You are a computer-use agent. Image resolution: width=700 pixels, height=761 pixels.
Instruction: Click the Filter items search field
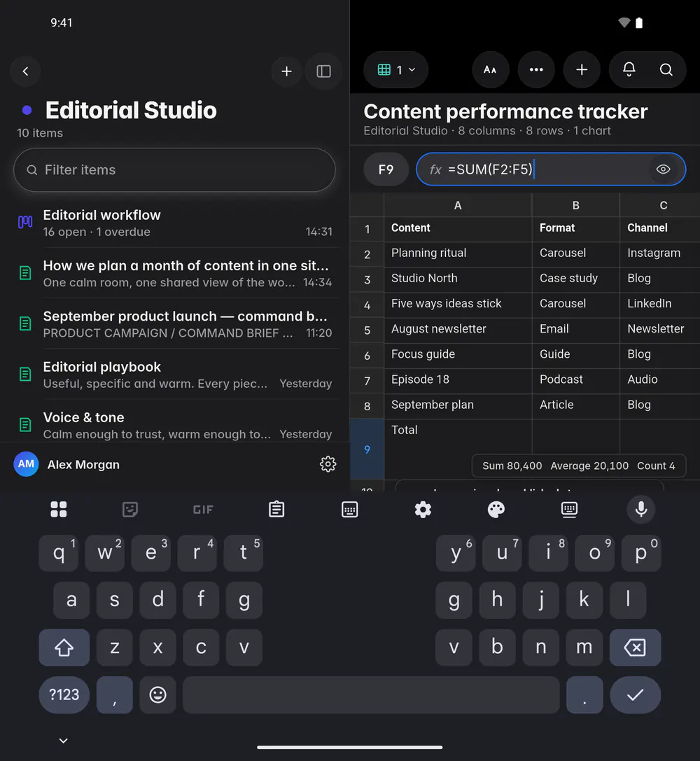(174, 170)
